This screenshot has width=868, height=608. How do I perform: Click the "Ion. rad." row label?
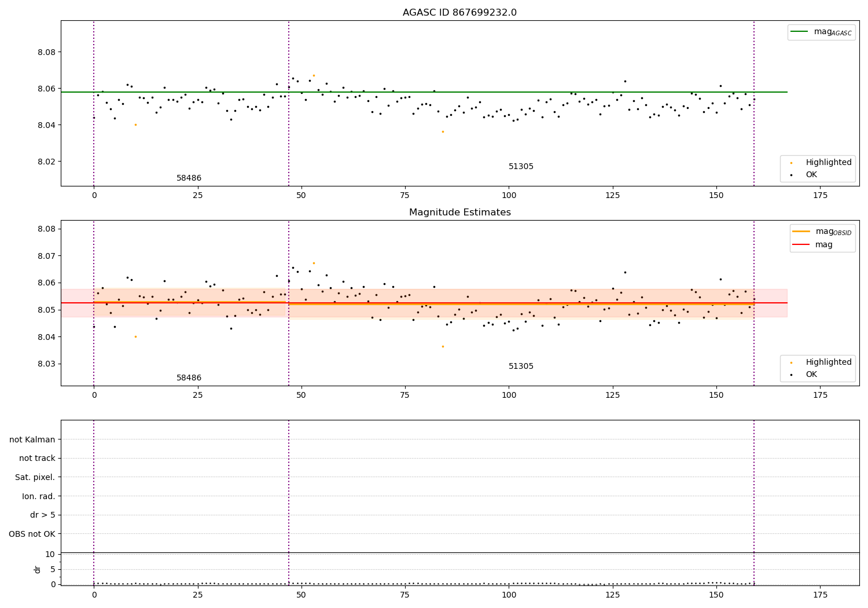(x=39, y=496)
